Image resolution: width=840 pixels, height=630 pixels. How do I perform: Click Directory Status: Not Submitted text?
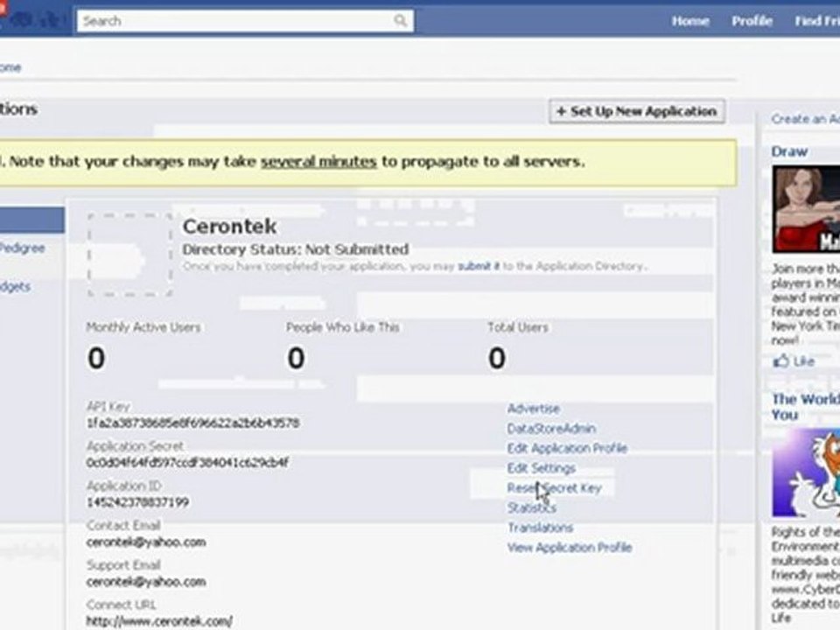coord(296,249)
